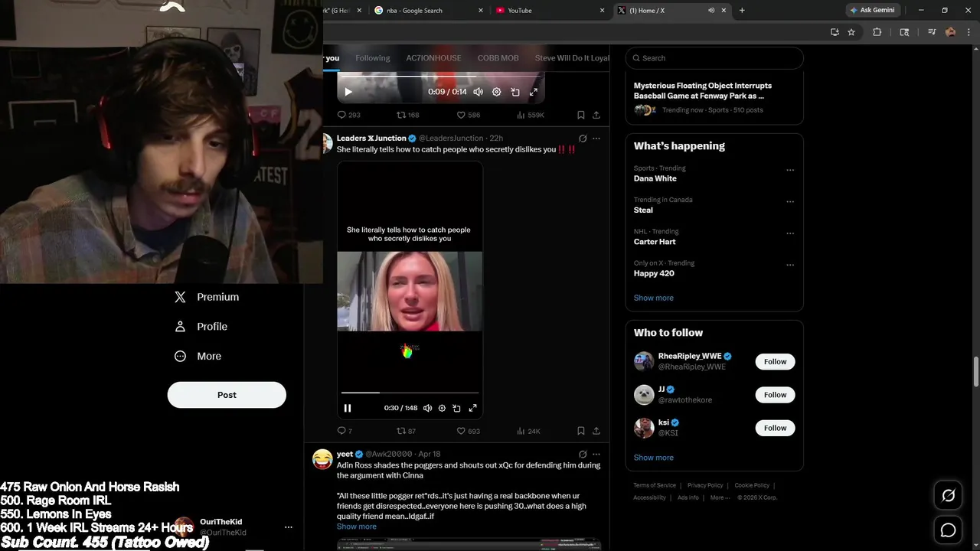Switch to the AC7IONHOUSE tab
980x551 pixels.
(433, 58)
